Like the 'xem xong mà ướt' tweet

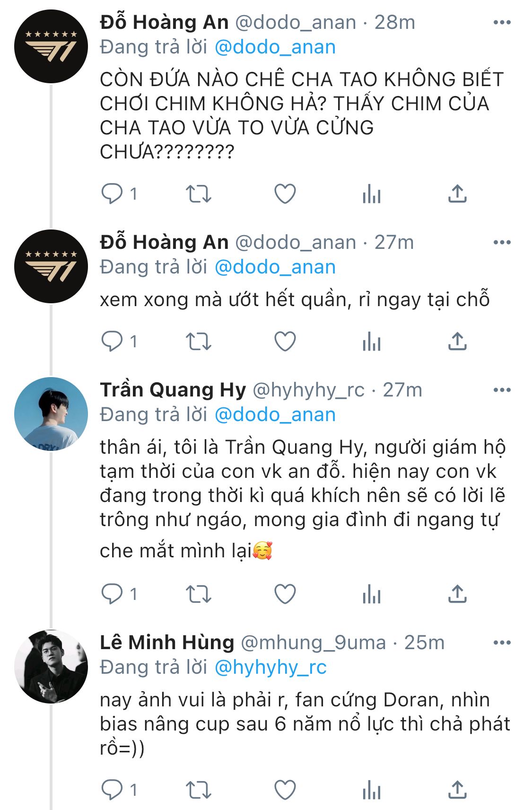285,342
